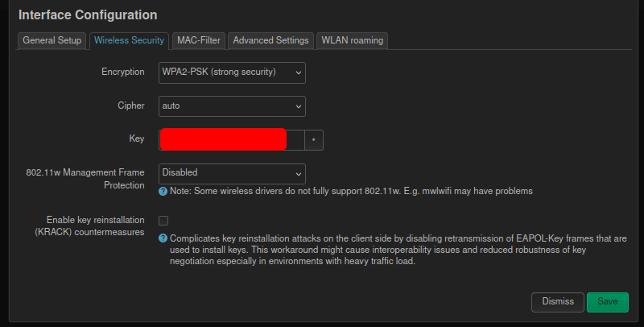Reveal the hidden wireless key
The height and width of the screenshot is (327, 644).
314,139
